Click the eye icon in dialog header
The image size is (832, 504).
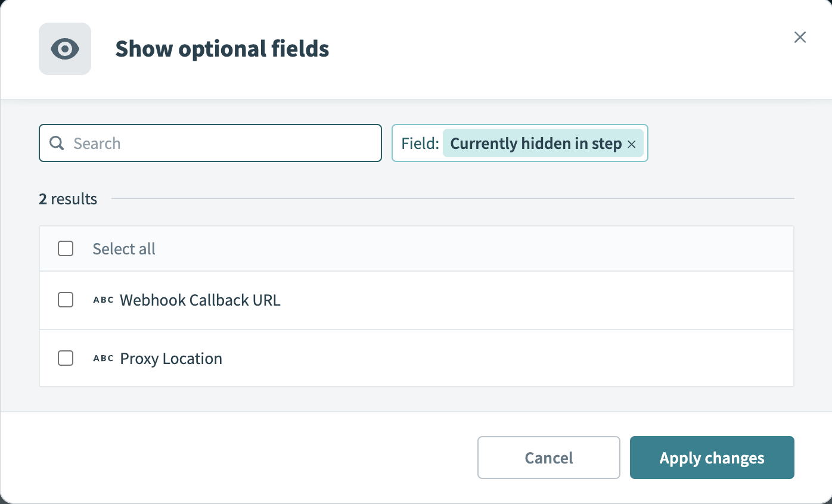65,49
